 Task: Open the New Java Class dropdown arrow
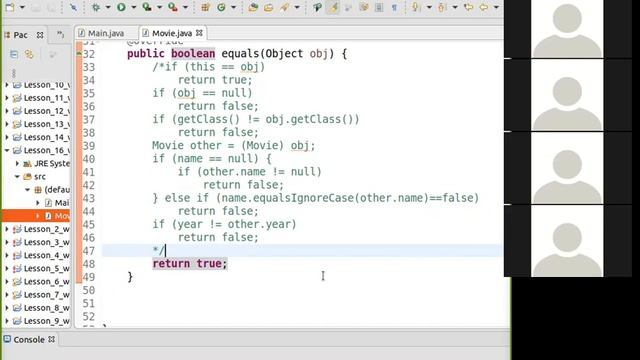click(233, 7)
